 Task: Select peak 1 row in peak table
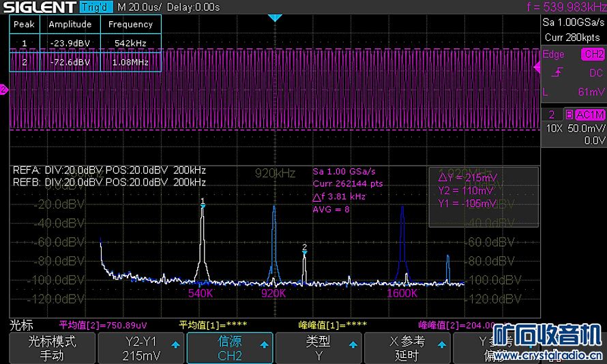(x=86, y=43)
